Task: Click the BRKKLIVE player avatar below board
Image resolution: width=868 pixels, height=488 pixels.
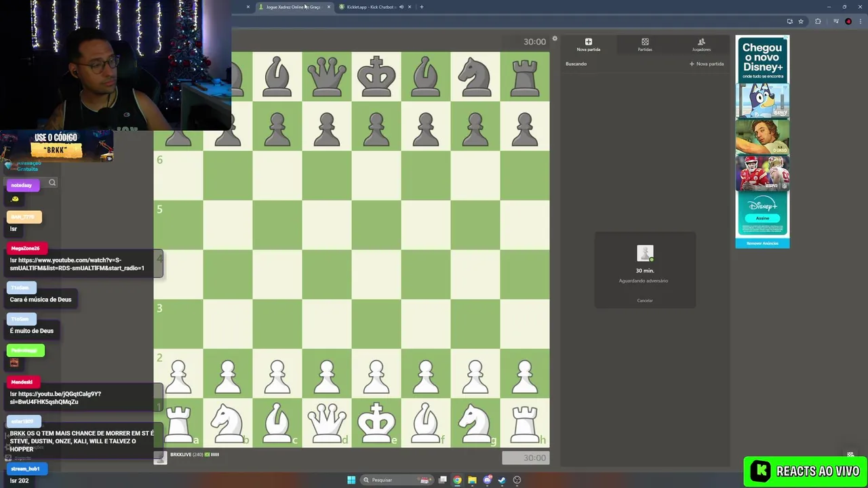Action: [x=160, y=457]
